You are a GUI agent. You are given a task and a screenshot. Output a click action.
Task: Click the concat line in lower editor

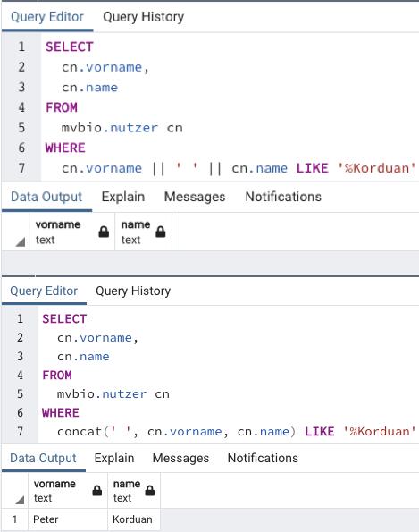coord(236,432)
